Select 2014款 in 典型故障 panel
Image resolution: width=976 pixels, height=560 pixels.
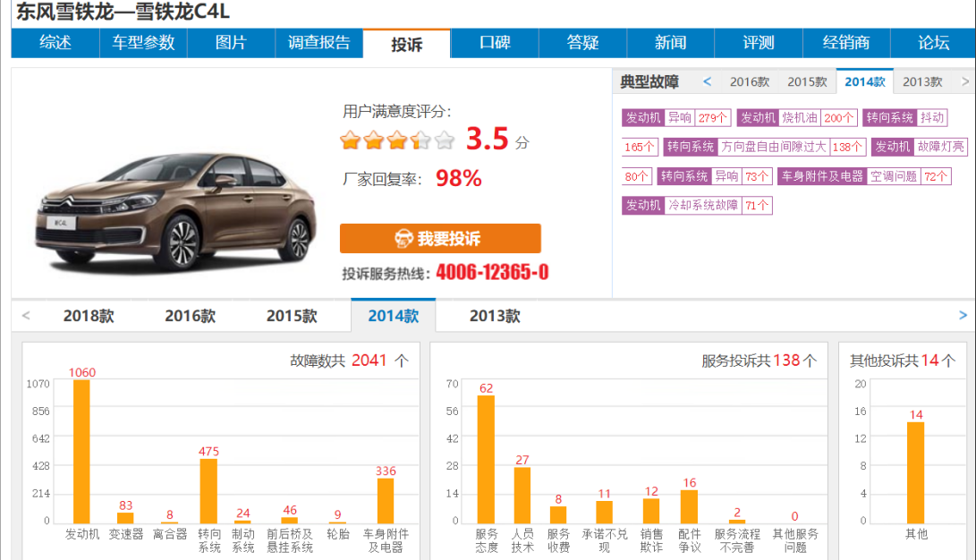864,81
